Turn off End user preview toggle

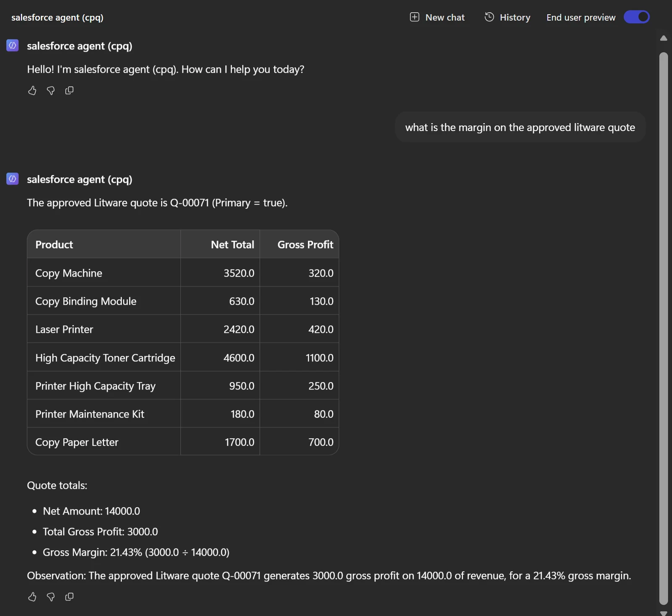(637, 17)
